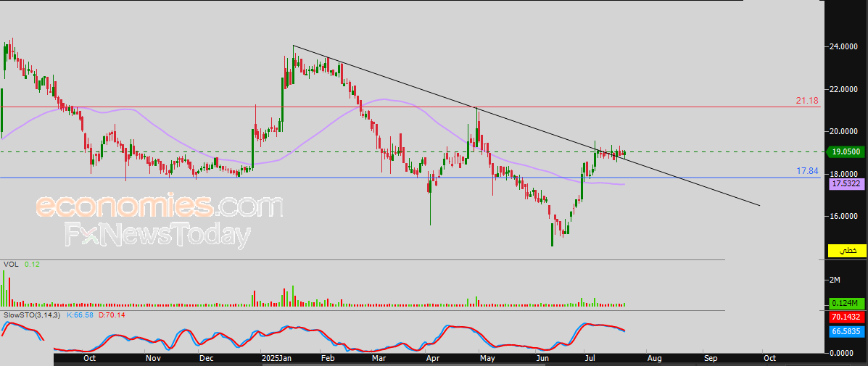This screenshot has height=366, width=868.
Task: Click the SlowSTO(3,14,3) indicator label
Action: (x=33, y=315)
